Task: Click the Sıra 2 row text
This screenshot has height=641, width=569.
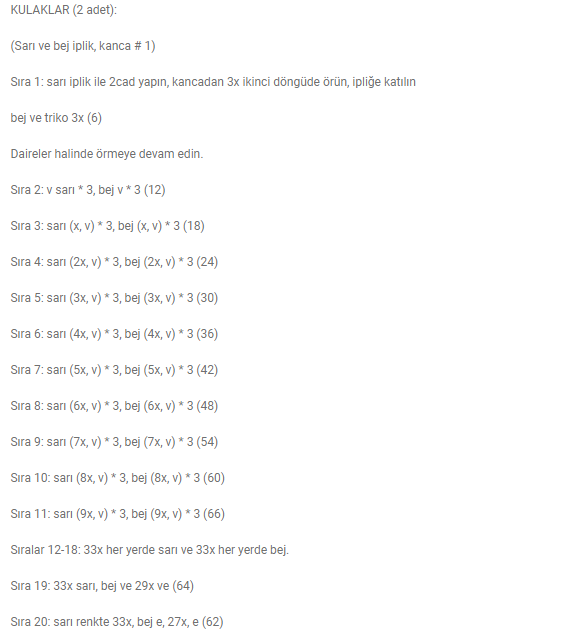Action: [88, 190]
